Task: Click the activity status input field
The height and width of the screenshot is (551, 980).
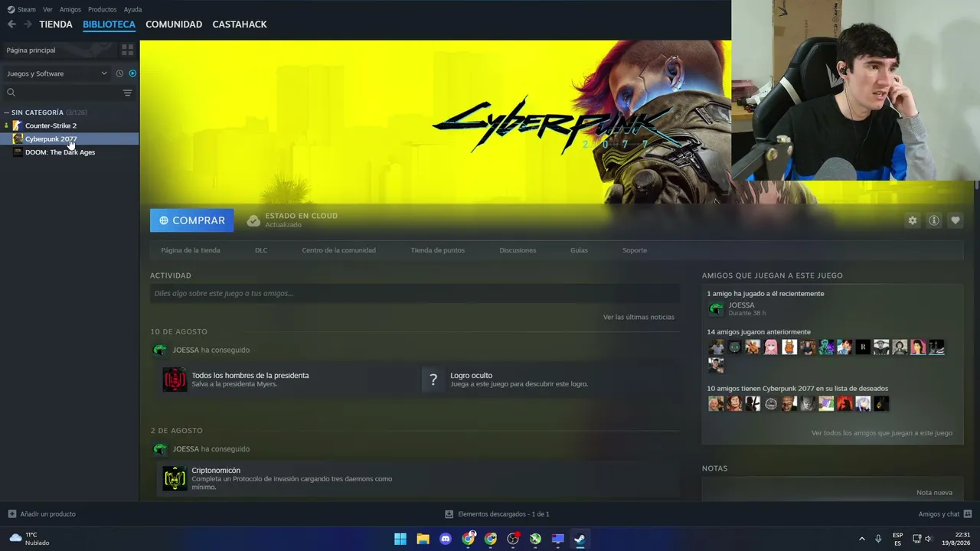Action: point(415,293)
